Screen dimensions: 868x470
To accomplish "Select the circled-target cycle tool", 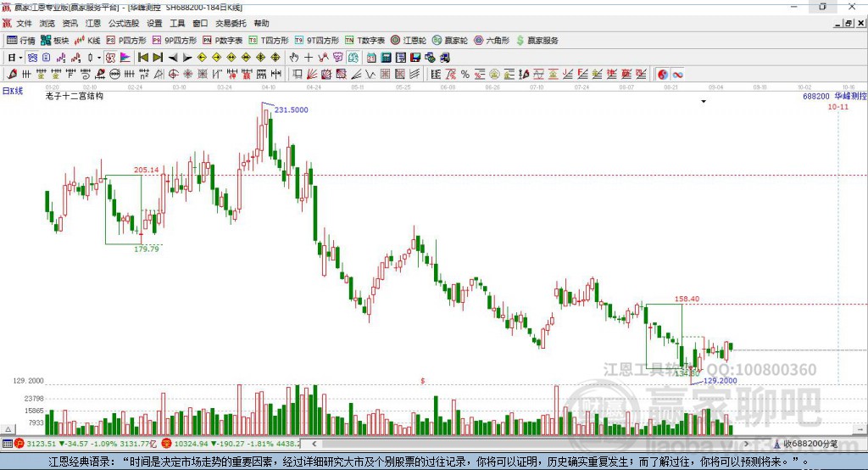I will (x=173, y=75).
